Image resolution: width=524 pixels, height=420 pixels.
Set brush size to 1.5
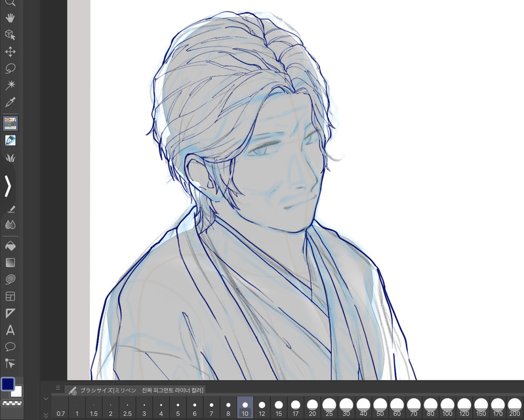(94, 408)
